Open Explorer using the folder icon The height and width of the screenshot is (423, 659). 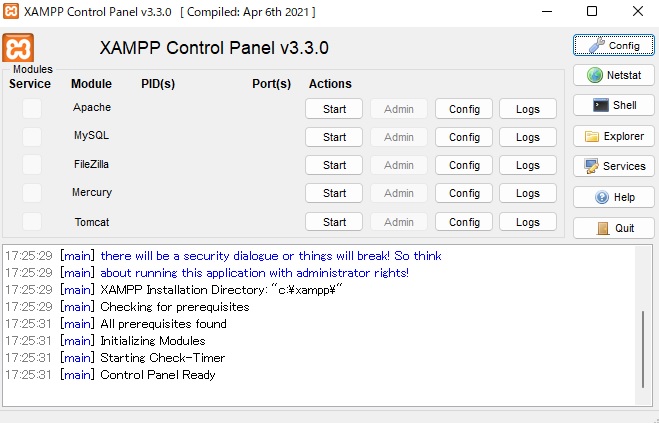[x=613, y=136]
